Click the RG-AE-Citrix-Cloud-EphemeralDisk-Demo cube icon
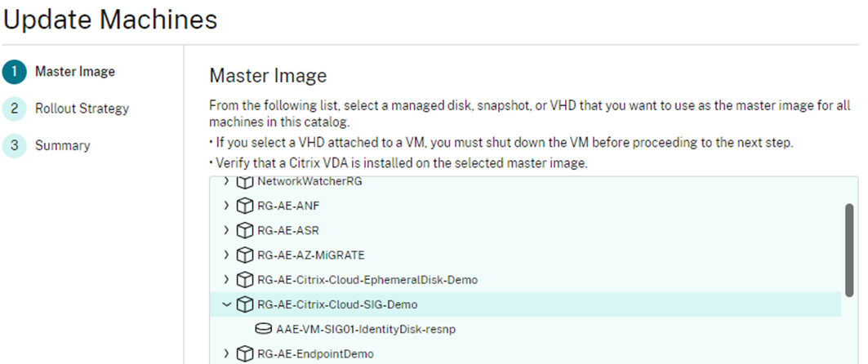This screenshot has width=868, height=364. click(x=244, y=280)
